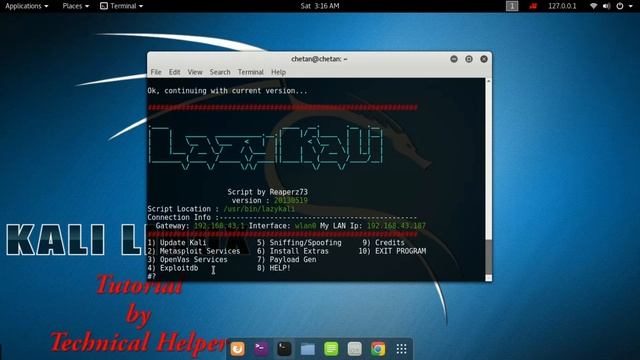
Task: Select workspace indicator 1
Action: (x=512, y=6)
